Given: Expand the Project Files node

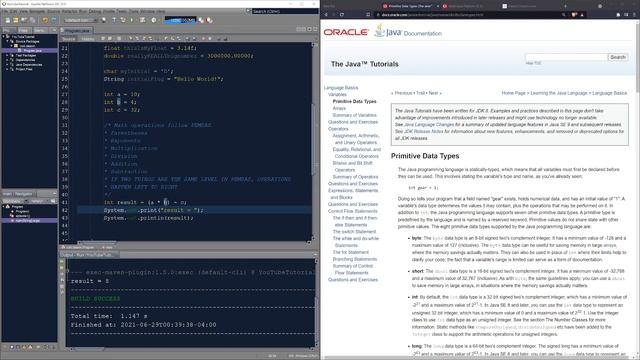Looking at the screenshot, I should tap(7, 69).
